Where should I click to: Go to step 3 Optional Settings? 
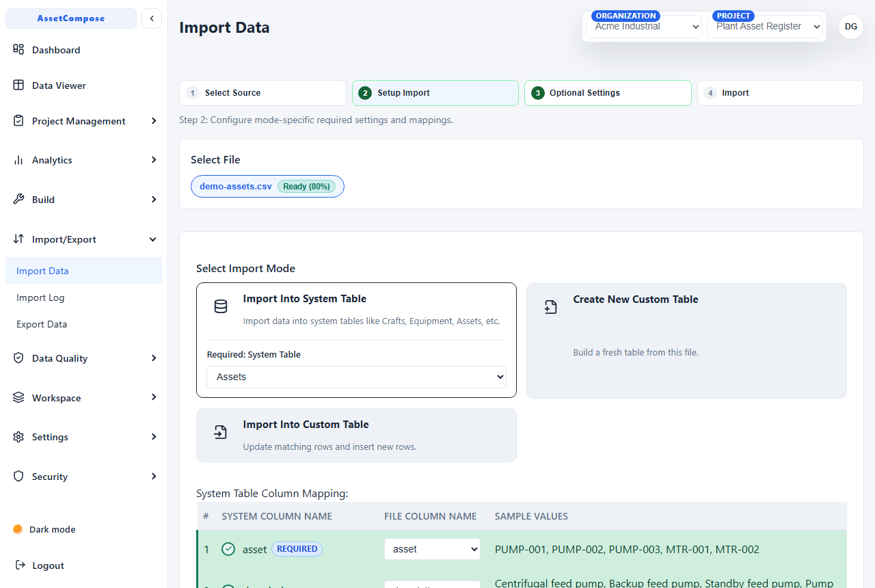click(x=608, y=93)
